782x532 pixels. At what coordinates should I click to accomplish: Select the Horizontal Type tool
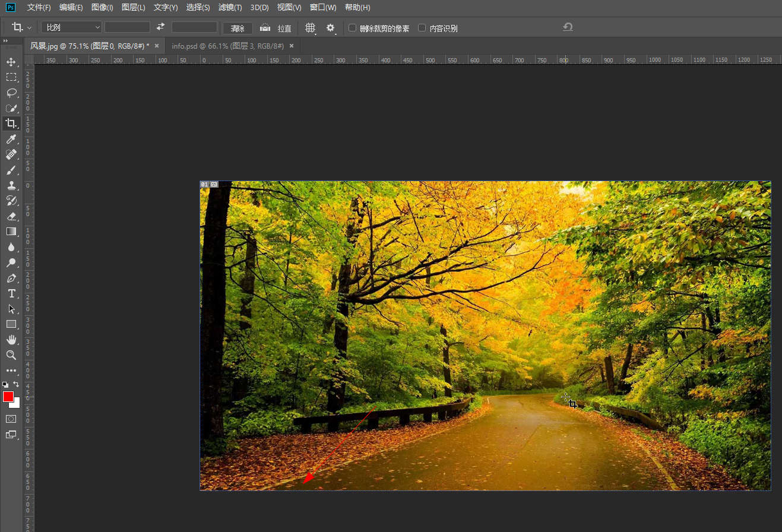coord(11,293)
